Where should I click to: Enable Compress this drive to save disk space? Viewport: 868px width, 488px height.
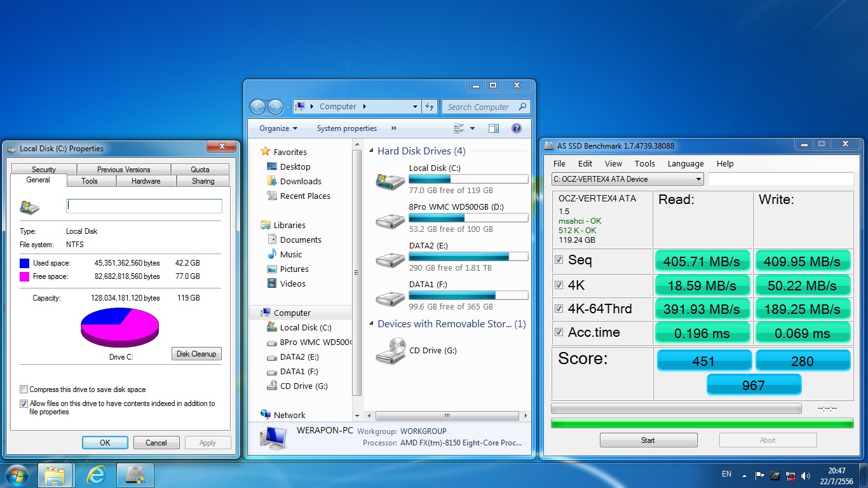(x=24, y=390)
